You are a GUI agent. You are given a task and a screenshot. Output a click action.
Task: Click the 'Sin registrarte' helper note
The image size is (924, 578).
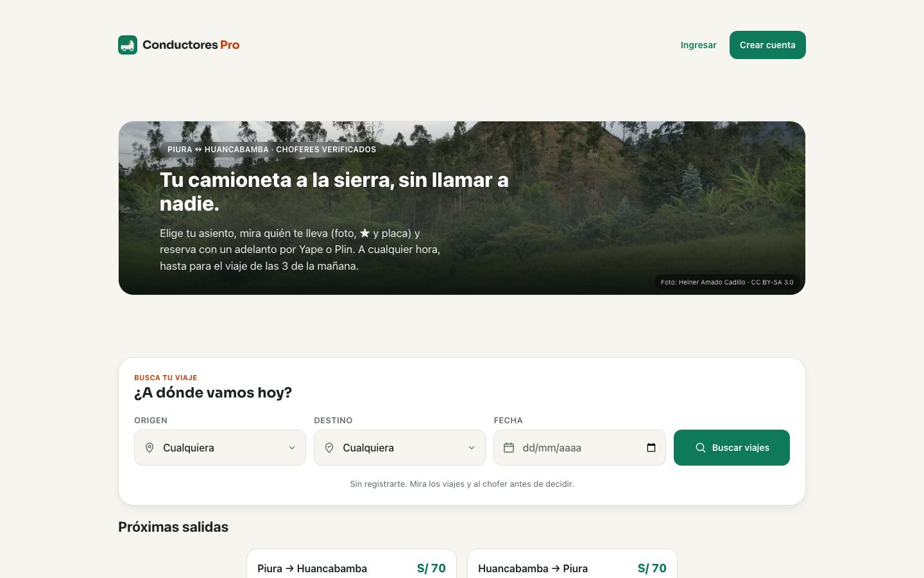coord(462,484)
